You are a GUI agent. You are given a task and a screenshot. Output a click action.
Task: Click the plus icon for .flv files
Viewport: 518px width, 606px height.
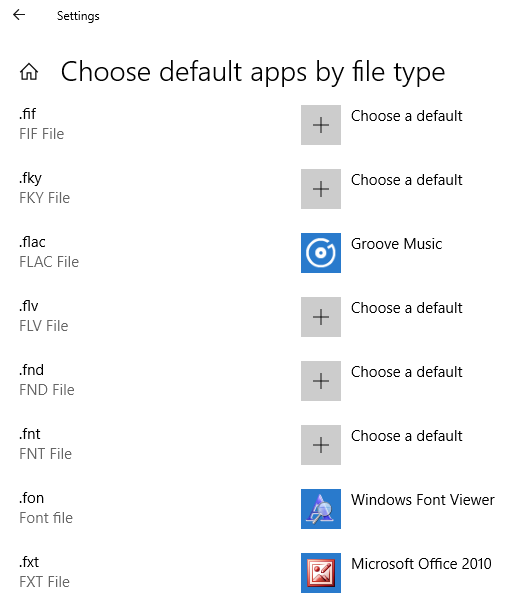(x=321, y=317)
